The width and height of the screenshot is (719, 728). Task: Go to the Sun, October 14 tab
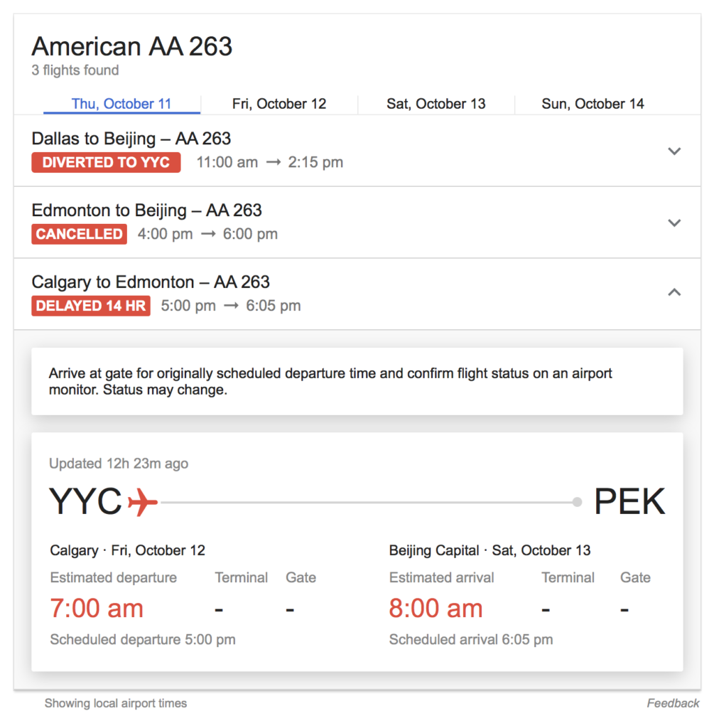pos(593,104)
